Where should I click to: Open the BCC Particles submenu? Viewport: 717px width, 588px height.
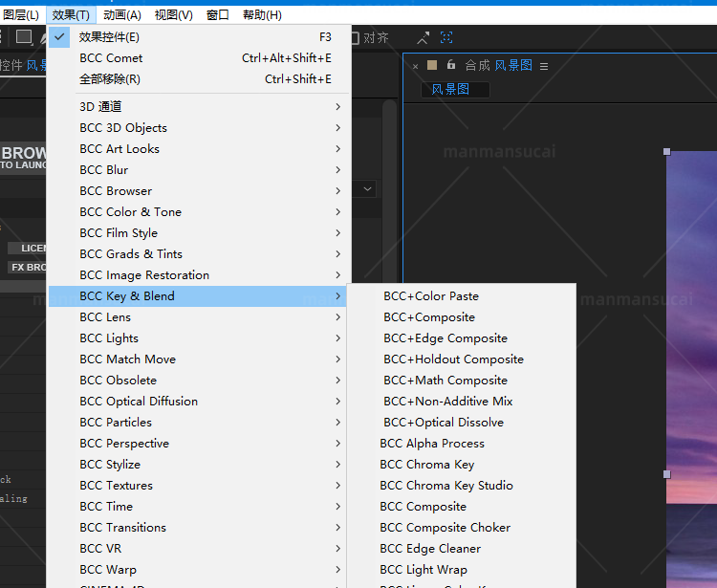pyautogui.click(x=199, y=422)
